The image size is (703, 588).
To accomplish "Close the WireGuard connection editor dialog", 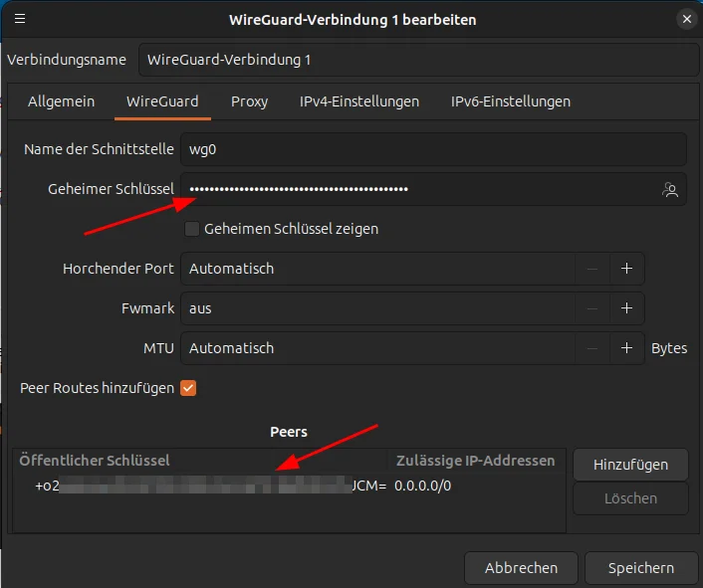I will coord(686,19).
